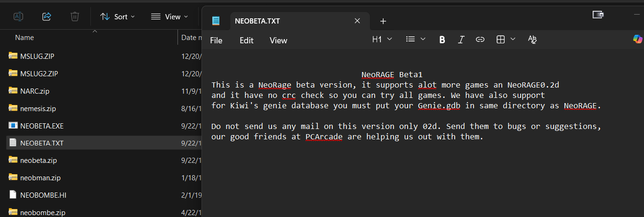The image size is (644, 217).
Task: Click the Delete trash icon in Explorer
Action: pos(74,16)
